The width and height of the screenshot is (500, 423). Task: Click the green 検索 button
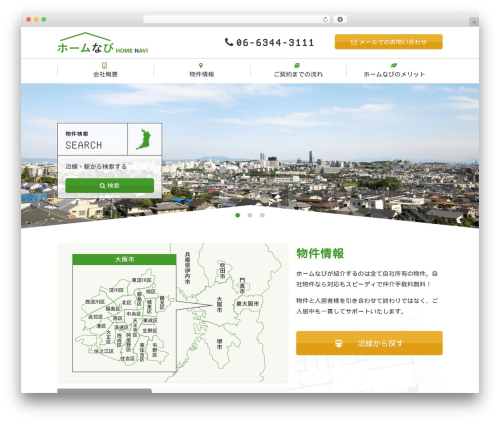click(x=110, y=185)
